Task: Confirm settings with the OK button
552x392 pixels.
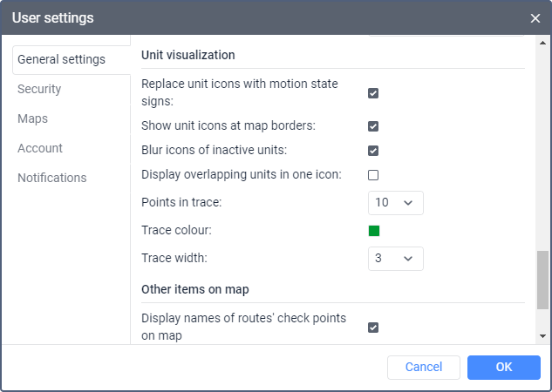Action: pyautogui.click(x=503, y=368)
